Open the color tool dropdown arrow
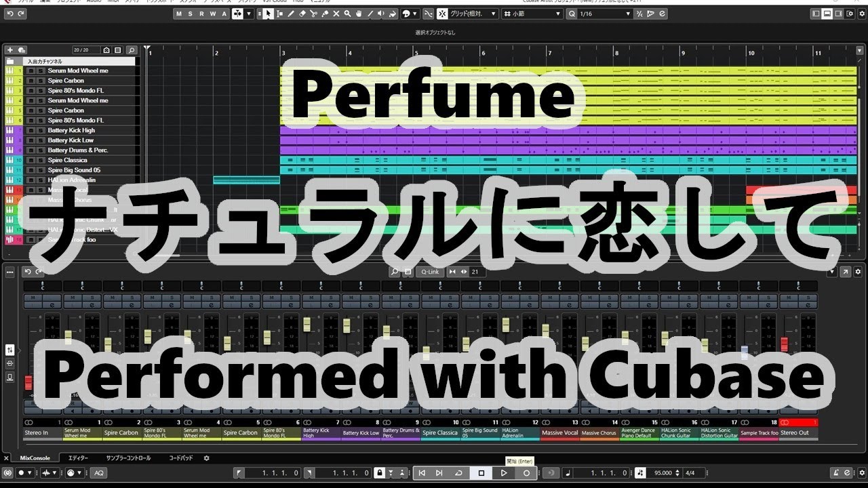 [414, 14]
